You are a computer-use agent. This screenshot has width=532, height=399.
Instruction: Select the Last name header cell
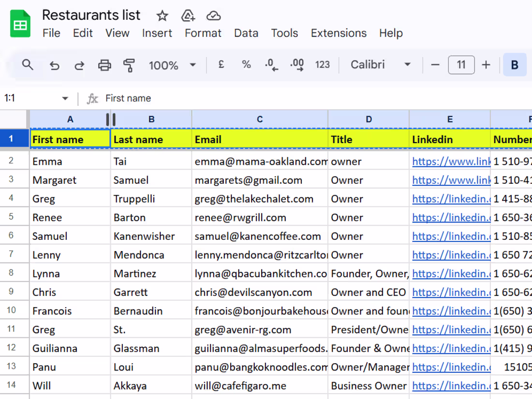coord(151,139)
